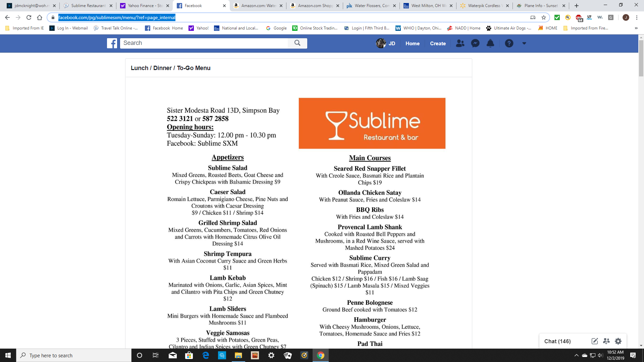Expand the Facebook account dropdown arrow
This screenshot has height=362, width=644.
point(524,43)
